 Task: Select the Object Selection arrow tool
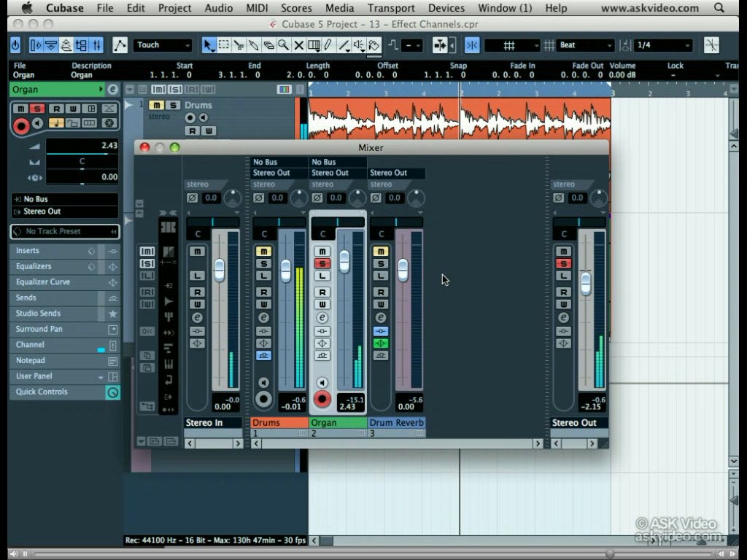(x=209, y=45)
